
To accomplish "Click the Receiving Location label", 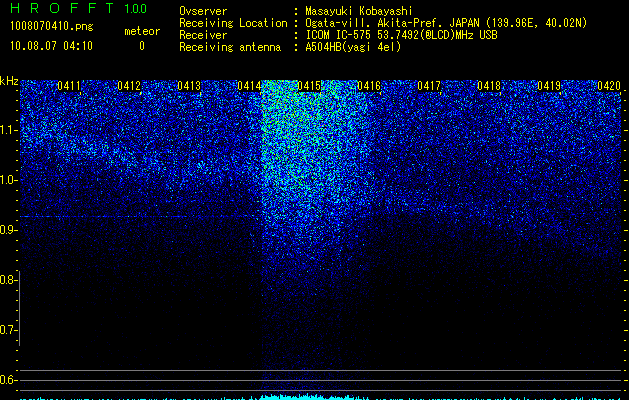I will pos(233,23).
